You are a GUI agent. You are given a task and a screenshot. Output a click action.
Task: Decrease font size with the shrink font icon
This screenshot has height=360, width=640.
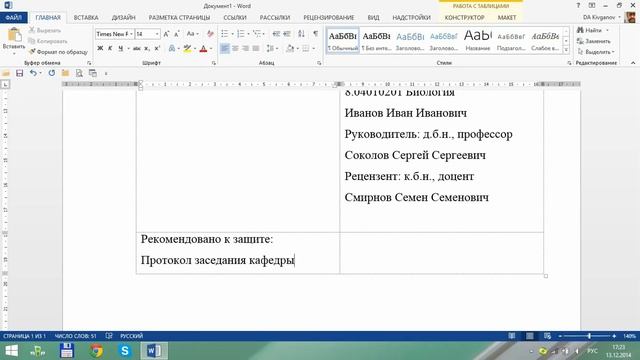tap(176, 34)
